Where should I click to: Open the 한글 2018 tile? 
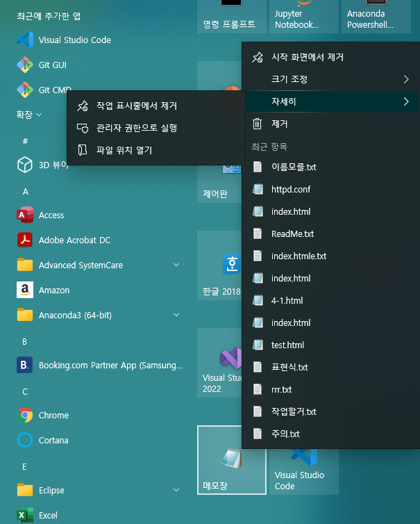point(219,265)
